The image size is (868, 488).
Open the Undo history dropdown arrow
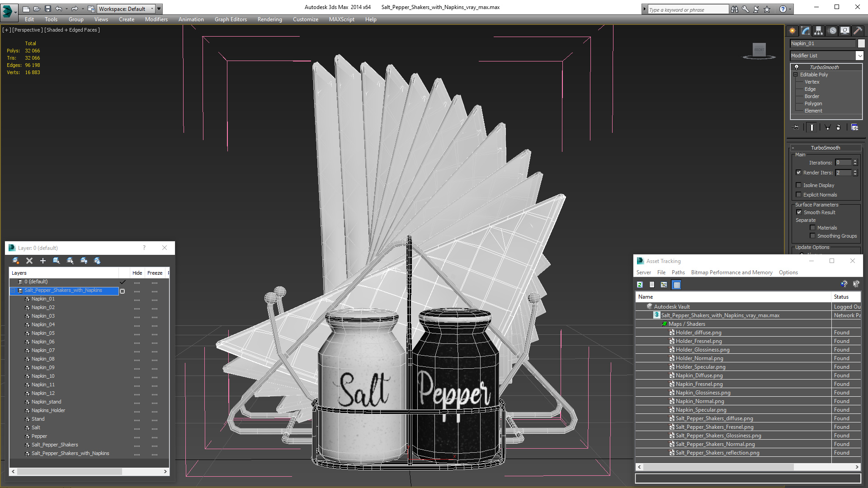click(66, 9)
